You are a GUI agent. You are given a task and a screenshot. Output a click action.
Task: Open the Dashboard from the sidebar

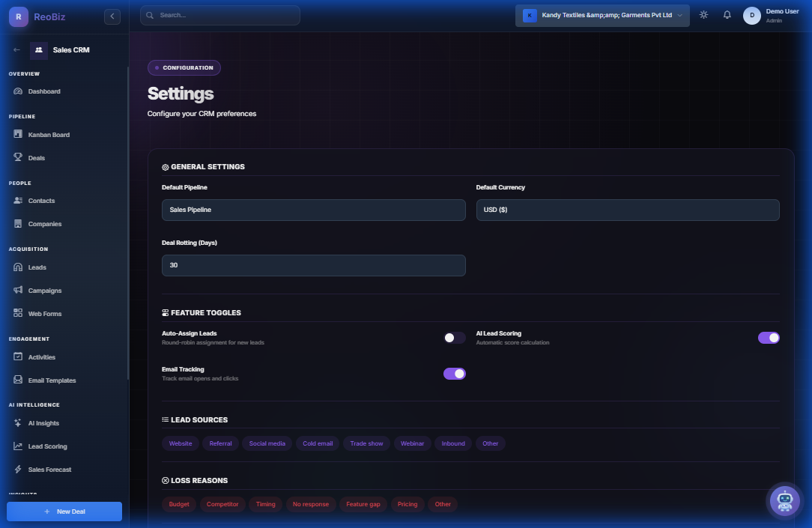coord(43,91)
